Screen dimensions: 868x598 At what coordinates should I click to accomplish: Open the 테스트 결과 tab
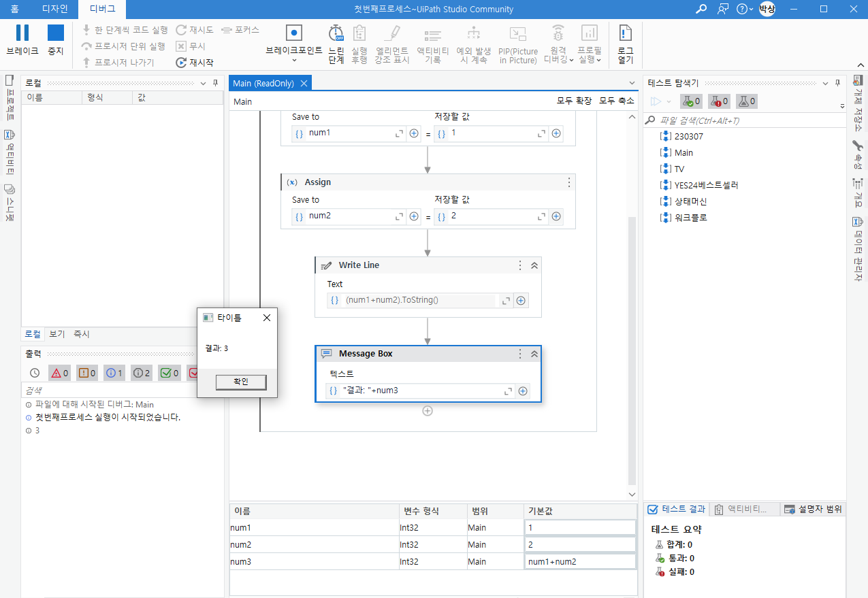click(677, 509)
